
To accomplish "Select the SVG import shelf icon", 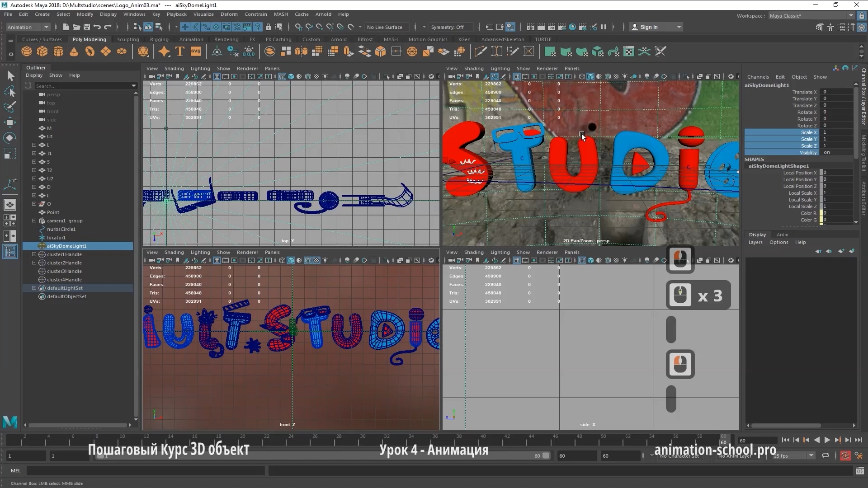I will [x=195, y=52].
